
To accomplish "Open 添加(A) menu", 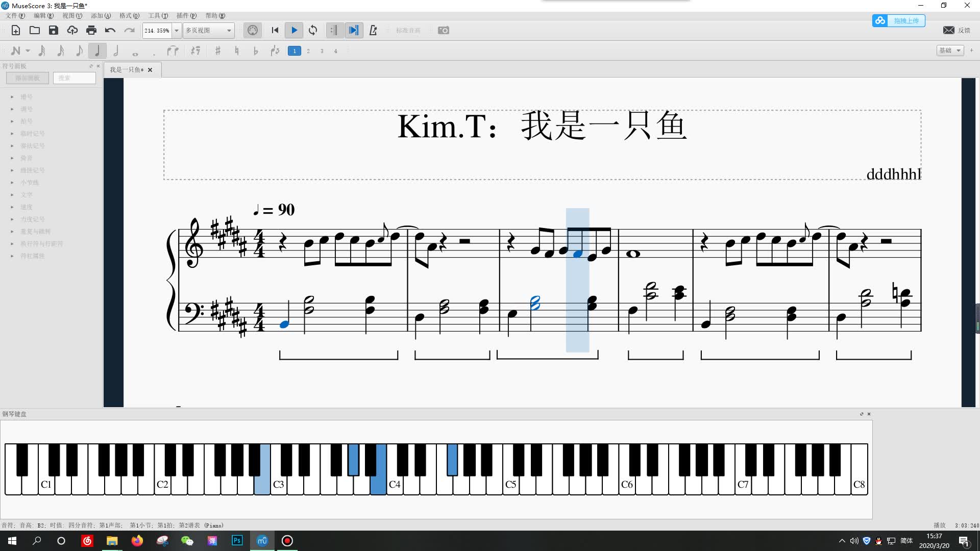I will [101, 16].
